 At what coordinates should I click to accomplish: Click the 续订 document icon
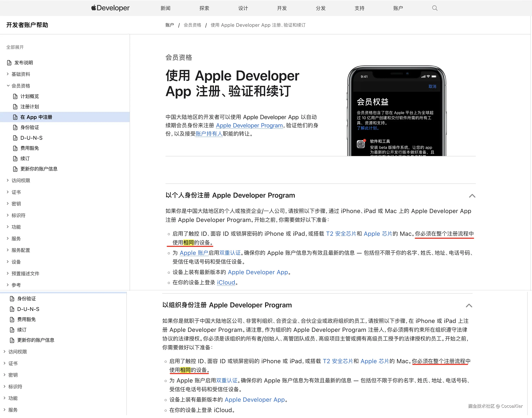pos(15,159)
